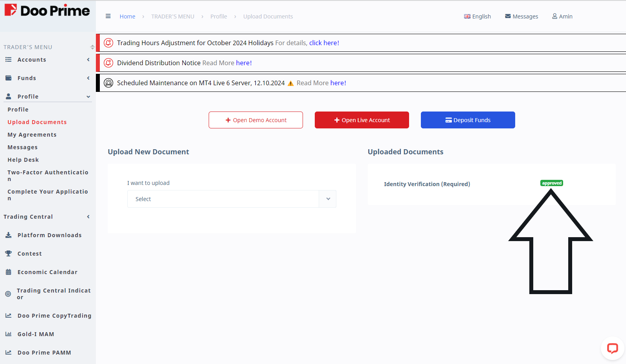Click the Contest trophy icon
Screen dimensions: 626x364
point(8,254)
